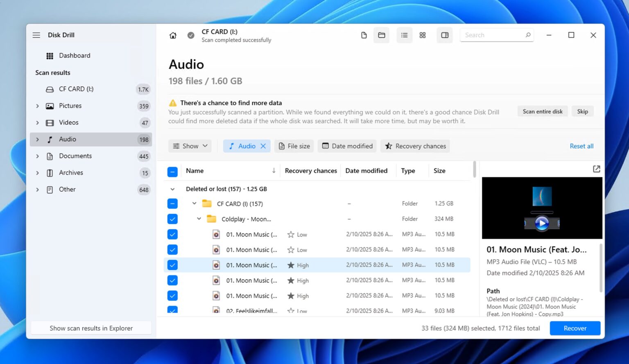The image size is (629, 364).
Task: Toggle the select-all checkbox in the header
Action: 172,172
